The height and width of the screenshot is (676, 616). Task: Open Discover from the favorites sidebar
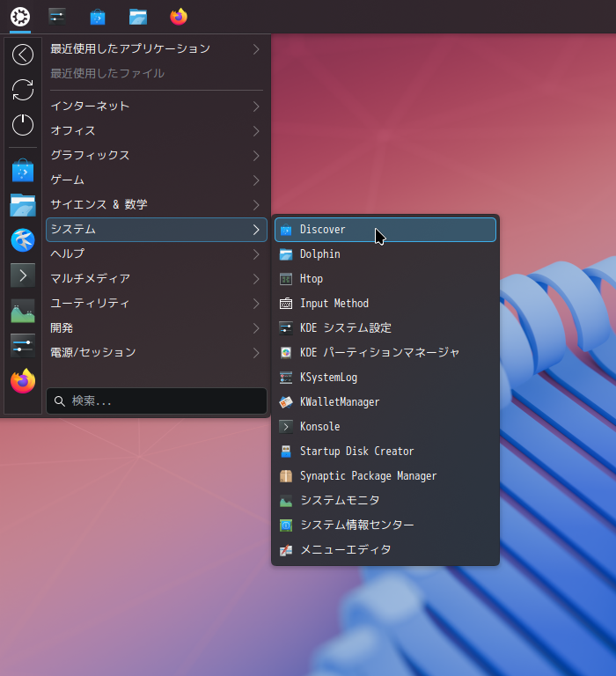click(x=23, y=170)
